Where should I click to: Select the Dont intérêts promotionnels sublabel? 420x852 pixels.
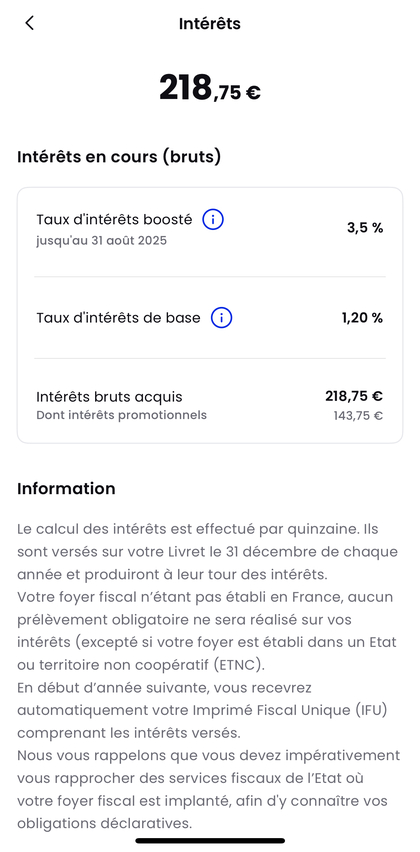click(x=122, y=416)
